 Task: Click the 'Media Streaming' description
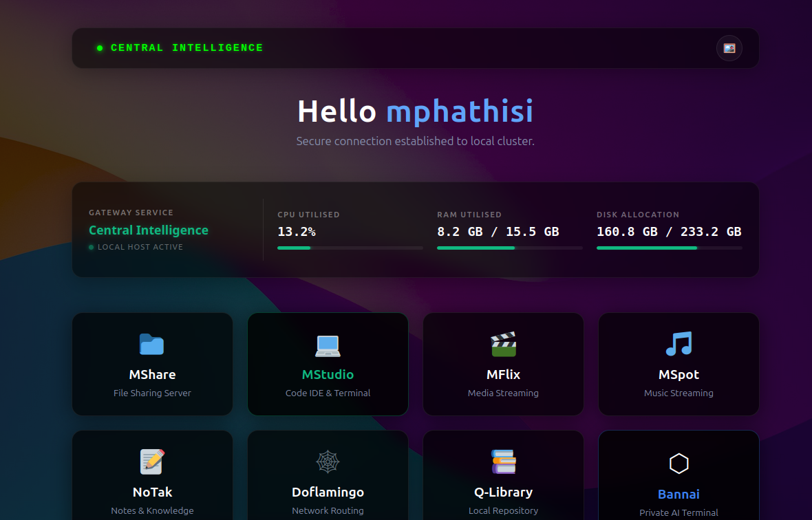(x=503, y=393)
